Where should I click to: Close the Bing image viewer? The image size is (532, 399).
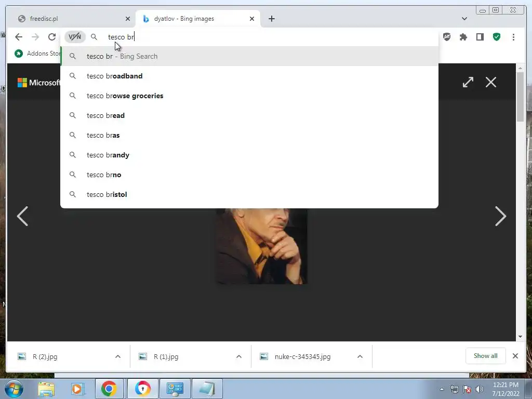[490, 82]
